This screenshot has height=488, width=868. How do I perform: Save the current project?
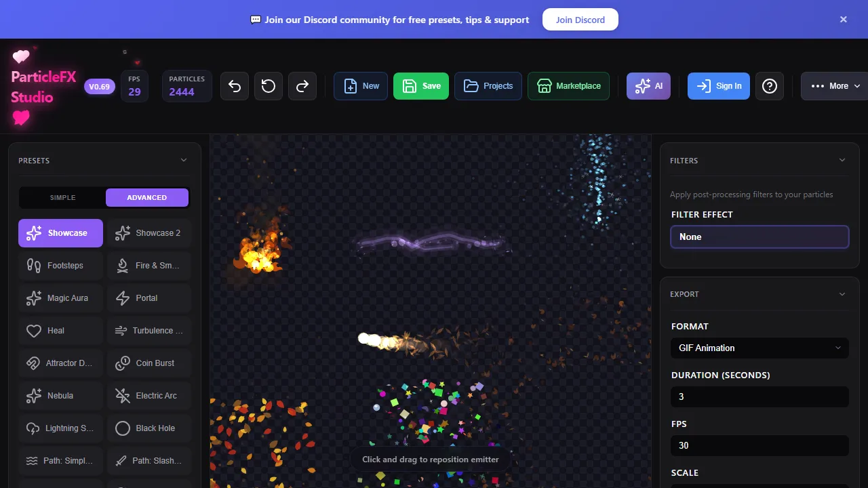click(420, 86)
